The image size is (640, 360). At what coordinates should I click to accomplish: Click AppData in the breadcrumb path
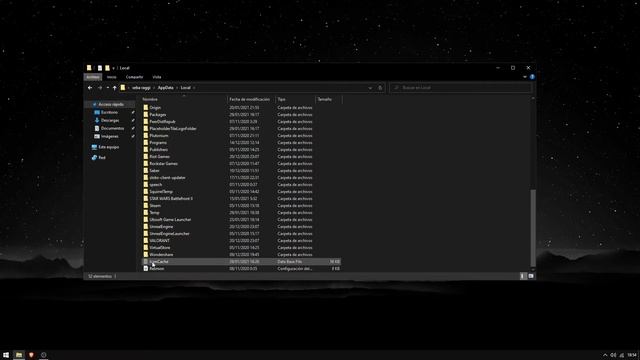click(165, 88)
